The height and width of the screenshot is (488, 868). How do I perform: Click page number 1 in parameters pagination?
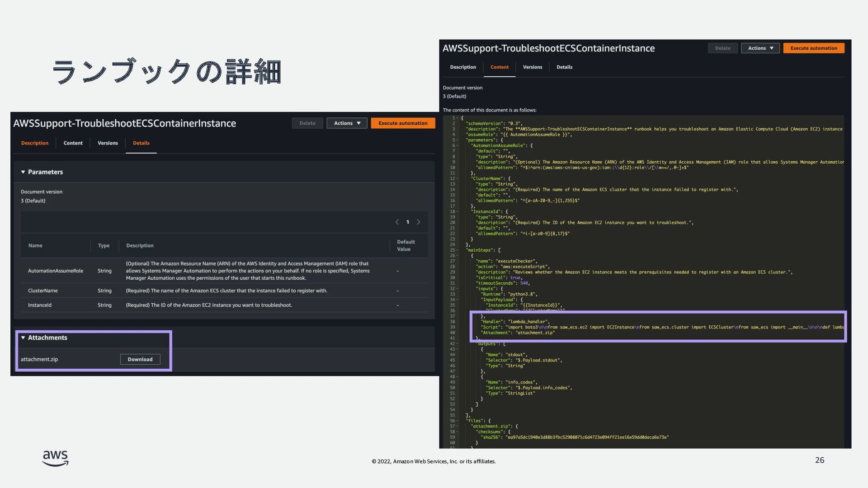pos(408,222)
